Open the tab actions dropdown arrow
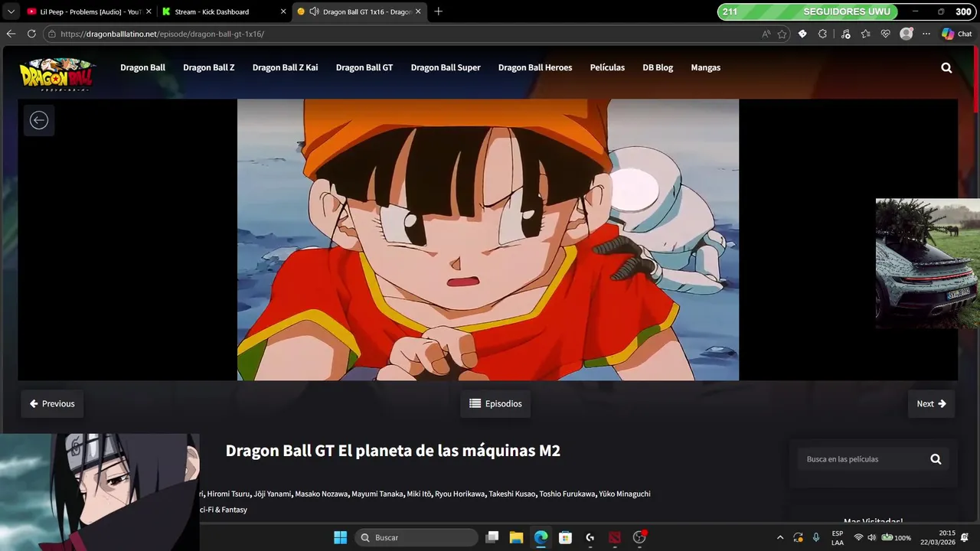Image resolution: width=980 pixels, height=551 pixels. coord(11,11)
